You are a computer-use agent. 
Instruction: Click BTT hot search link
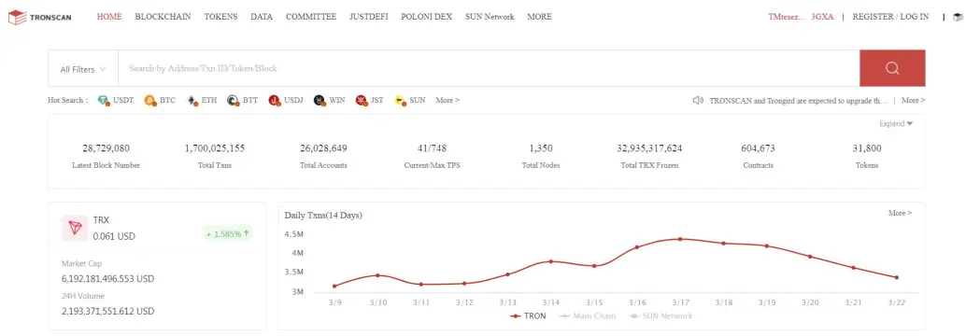click(250, 100)
